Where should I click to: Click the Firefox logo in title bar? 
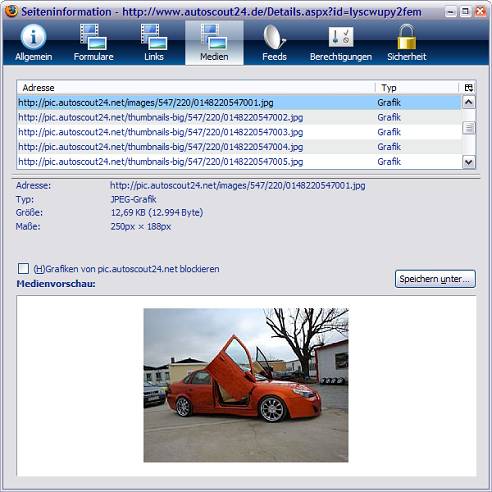coord(11,11)
